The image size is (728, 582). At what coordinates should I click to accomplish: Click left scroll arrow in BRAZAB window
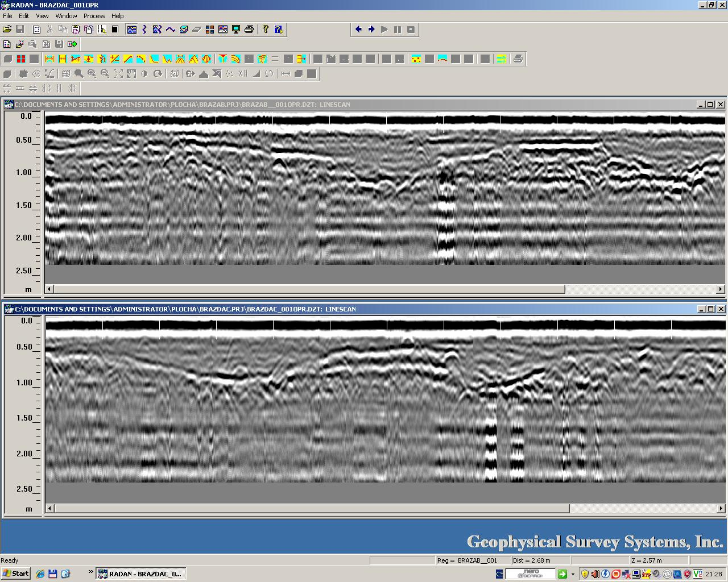[x=49, y=289]
